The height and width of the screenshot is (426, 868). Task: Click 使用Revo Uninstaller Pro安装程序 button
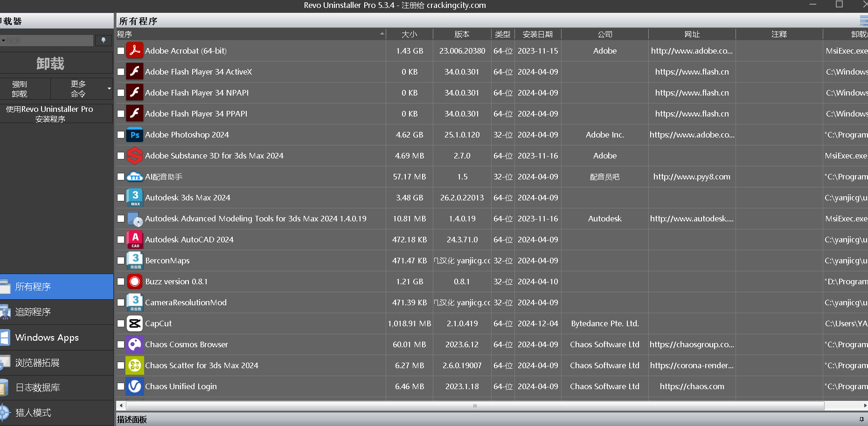coord(56,114)
